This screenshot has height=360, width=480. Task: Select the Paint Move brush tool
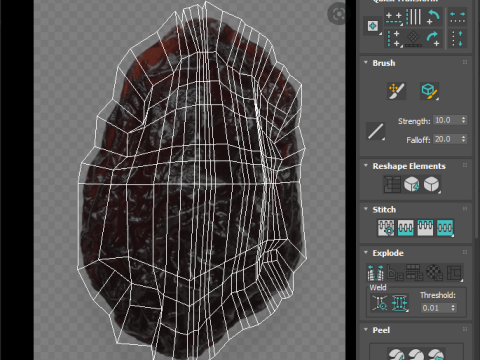(396, 91)
